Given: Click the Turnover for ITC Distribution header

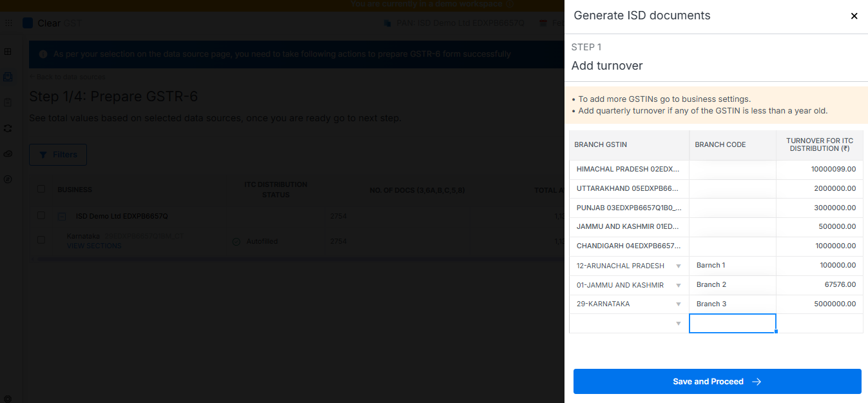Looking at the screenshot, I should pyautogui.click(x=820, y=145).
